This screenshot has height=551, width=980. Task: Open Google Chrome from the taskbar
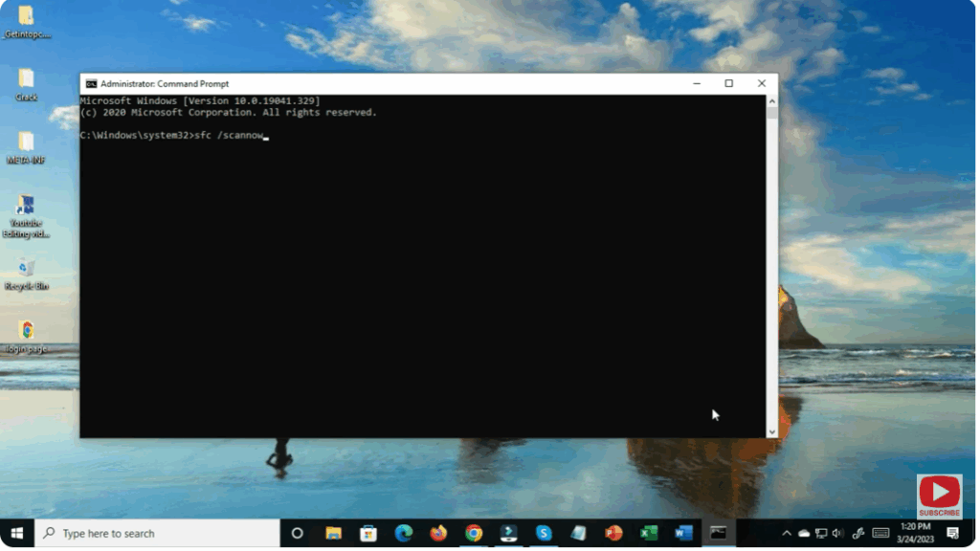[x=474, y=533]
